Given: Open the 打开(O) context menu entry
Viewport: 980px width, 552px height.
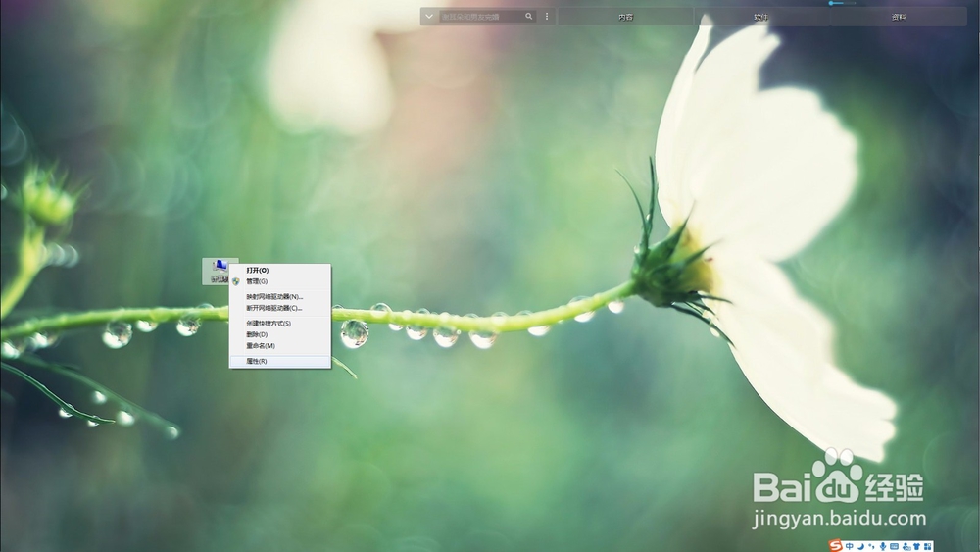Looking at the screenshot, I should tap(280, 270).
